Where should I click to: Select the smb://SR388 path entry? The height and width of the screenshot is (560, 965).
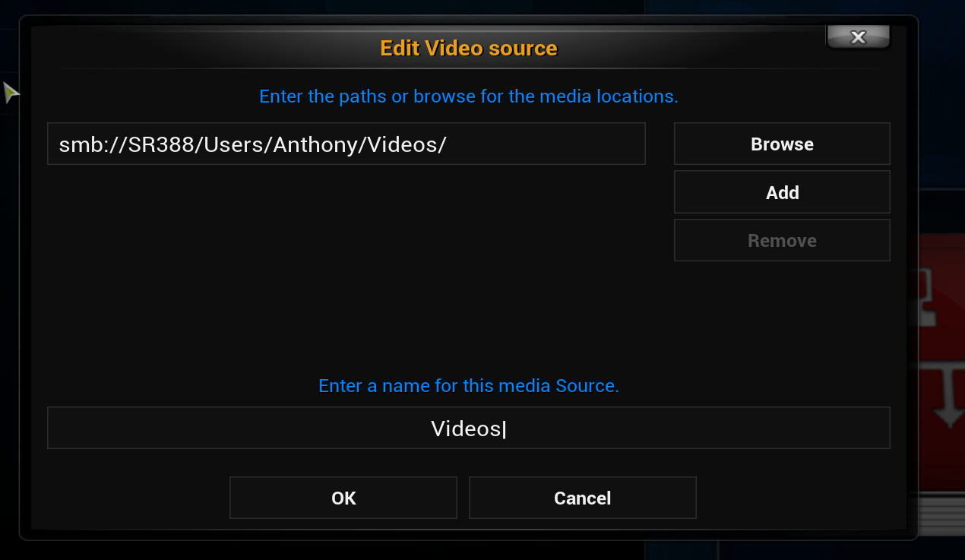coord(346,144)
